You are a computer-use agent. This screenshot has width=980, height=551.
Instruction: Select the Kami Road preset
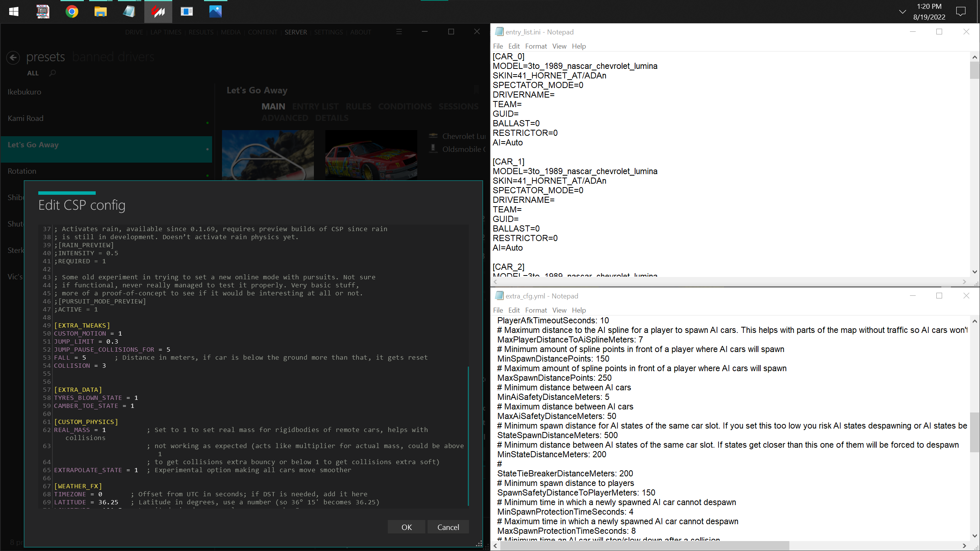[26, 118]
